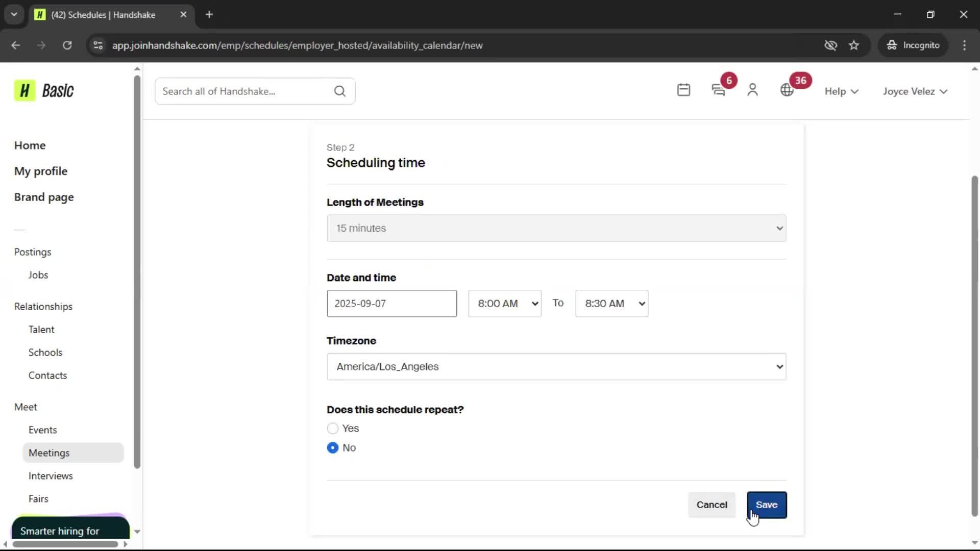The height and width of the screenshot is (551, 980).
Task: Open Chrome three-dot menu
Action: pyautogui.click(x=964, y=45)
